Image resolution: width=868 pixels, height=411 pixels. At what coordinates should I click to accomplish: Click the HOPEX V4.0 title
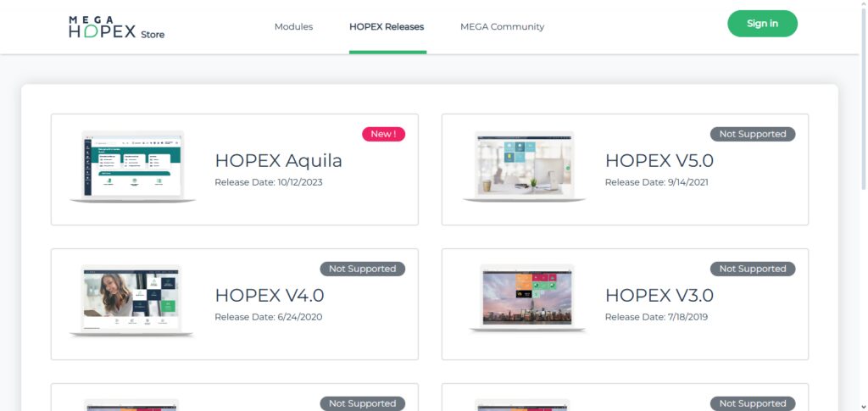click(270, 296)
